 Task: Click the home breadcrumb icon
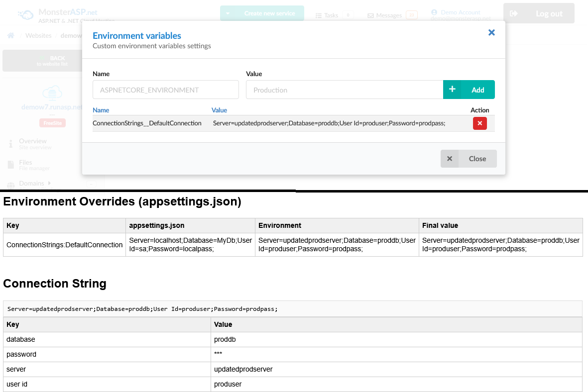pyautogui.click(x=10, y=36)
